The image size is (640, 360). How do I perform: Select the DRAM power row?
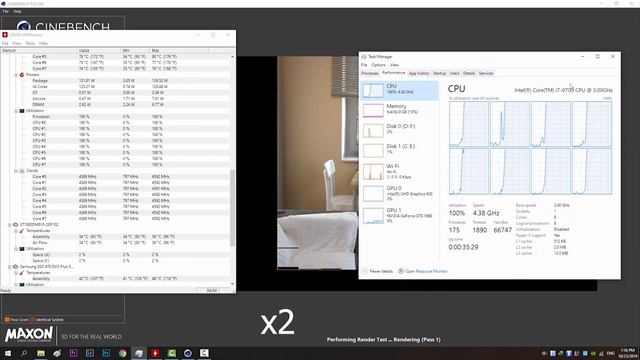coord(116,104)
